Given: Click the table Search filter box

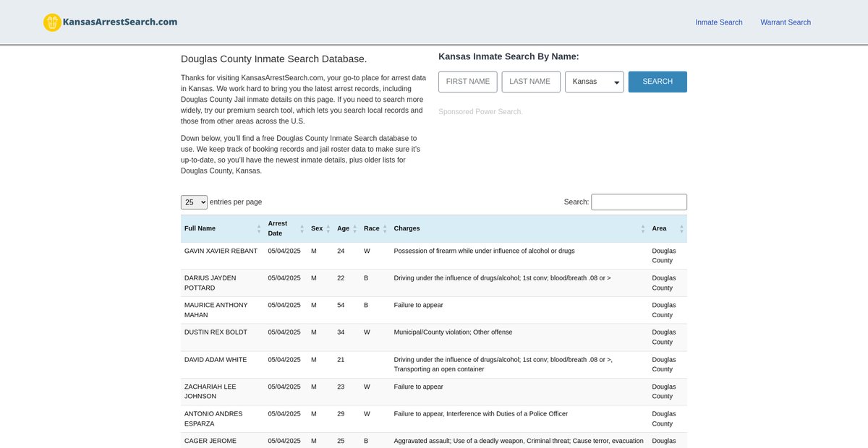Looking at the screenshot, I should pos(639,202).
